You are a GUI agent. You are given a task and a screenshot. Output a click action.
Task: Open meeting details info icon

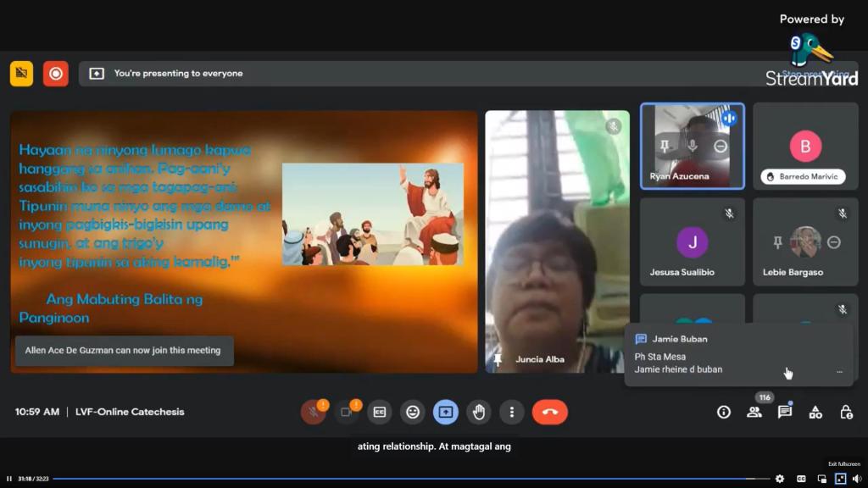coord(723,412)
